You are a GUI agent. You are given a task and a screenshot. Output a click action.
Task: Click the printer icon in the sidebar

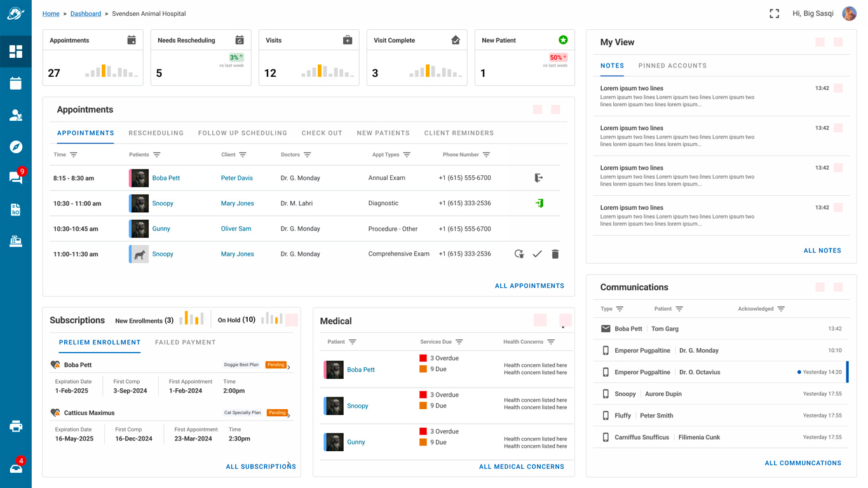pyautogui.click(x=16, y=426)
